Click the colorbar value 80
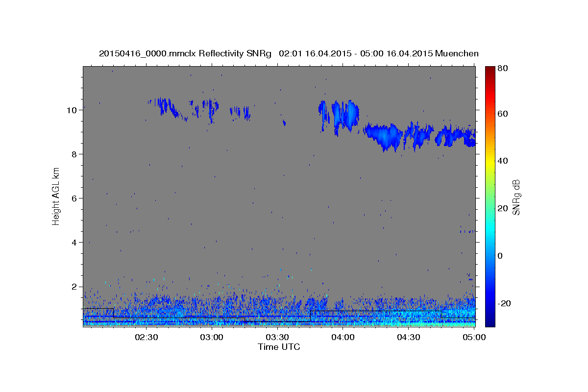588x392 pixels. (x=502, y=68)
